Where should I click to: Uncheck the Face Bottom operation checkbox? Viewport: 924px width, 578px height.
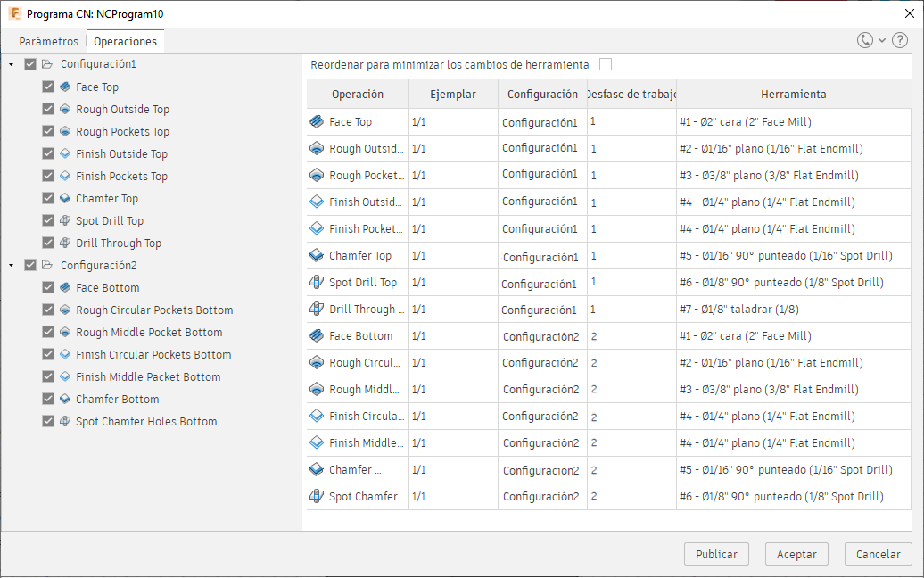point(48,288)
